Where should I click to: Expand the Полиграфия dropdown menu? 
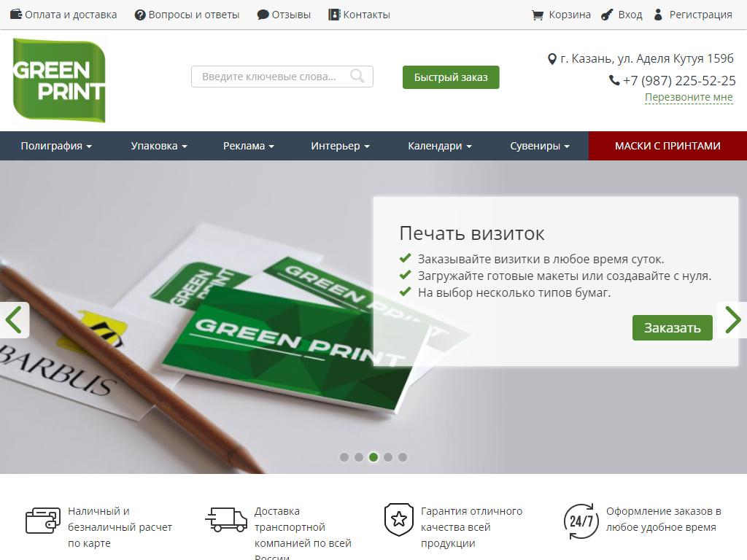click(x=56, y=146)
